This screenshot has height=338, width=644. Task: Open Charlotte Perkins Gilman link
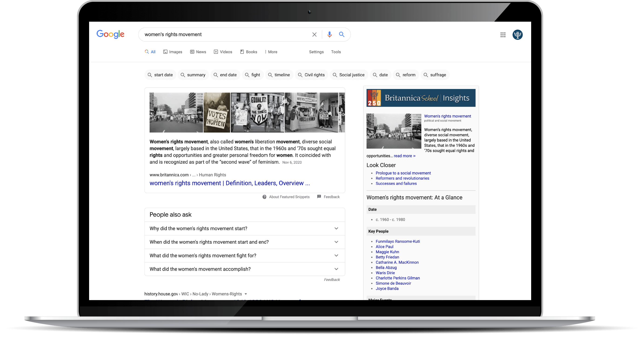click(398, 278)
